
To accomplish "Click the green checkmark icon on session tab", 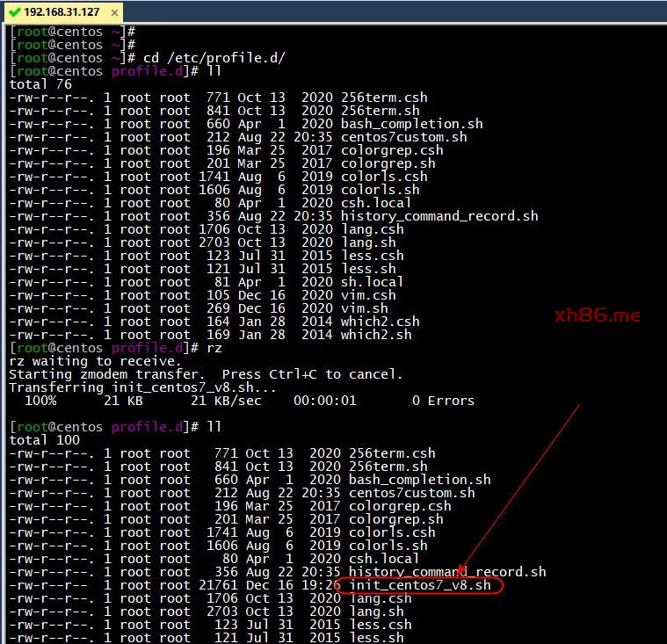I will [x=14, y=13].
